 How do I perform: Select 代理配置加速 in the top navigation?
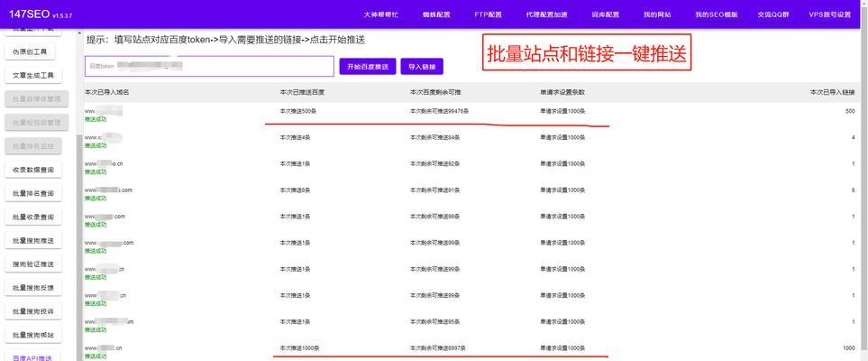[546, 15]
